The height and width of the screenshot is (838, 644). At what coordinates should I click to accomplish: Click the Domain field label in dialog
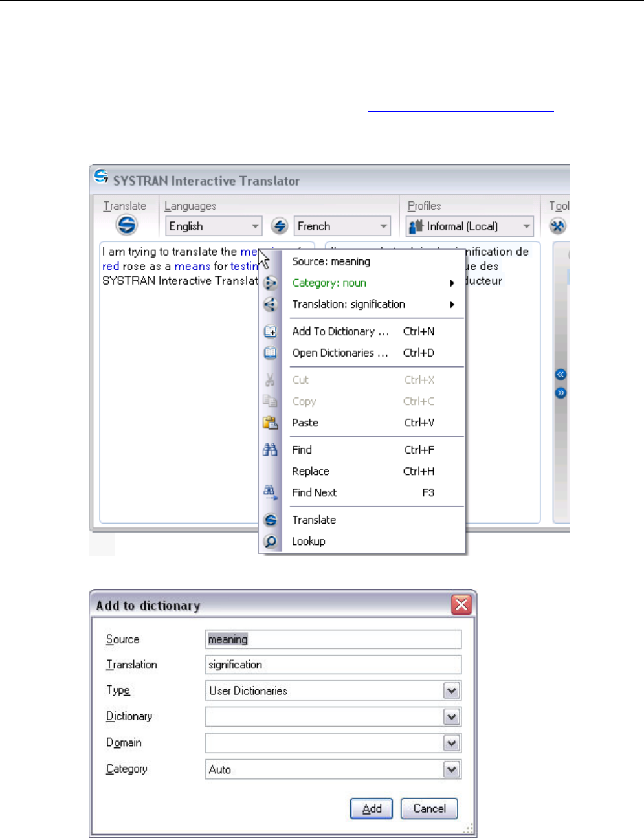[124, 742]
